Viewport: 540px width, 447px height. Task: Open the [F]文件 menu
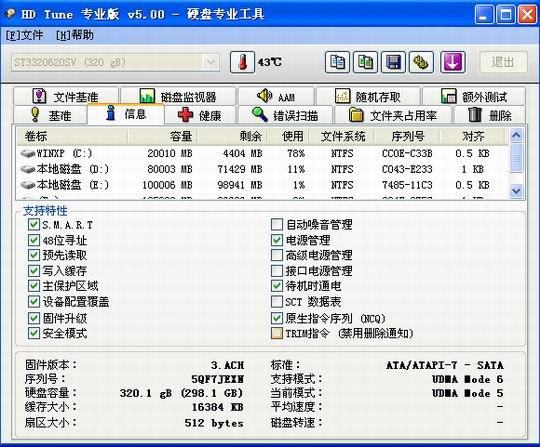[24, 35]
